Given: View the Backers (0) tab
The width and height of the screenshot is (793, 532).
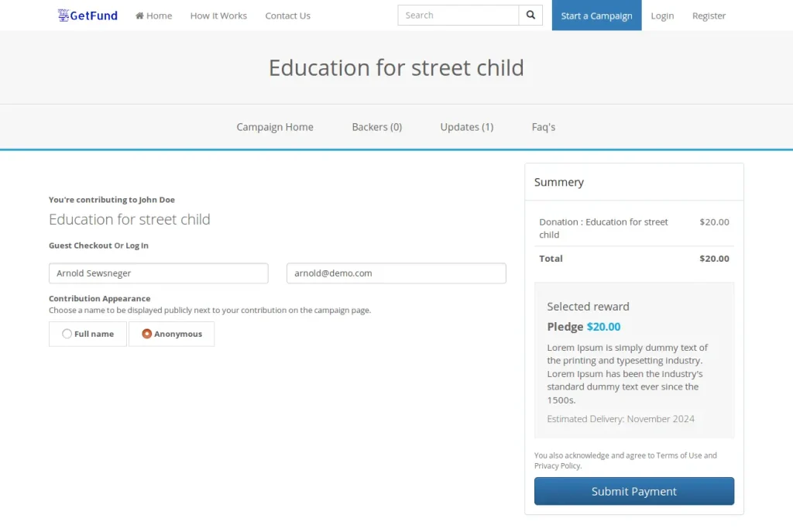Looking at the screenshot, I should pos(377,127).
